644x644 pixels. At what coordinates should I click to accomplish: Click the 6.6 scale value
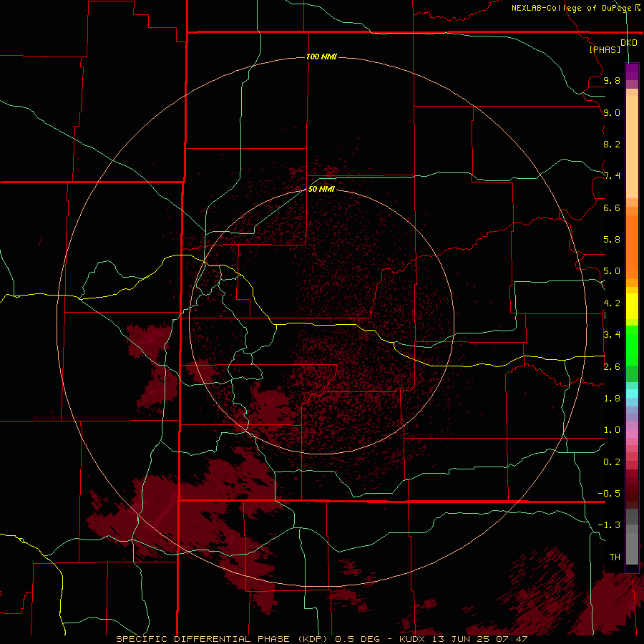[x=612, y=208]
